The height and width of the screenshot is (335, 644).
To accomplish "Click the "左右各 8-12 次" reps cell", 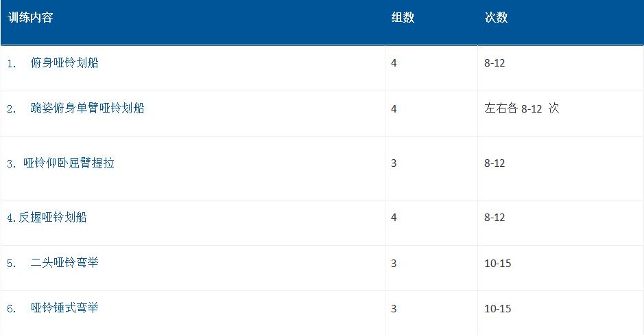I will click(521, 108).
